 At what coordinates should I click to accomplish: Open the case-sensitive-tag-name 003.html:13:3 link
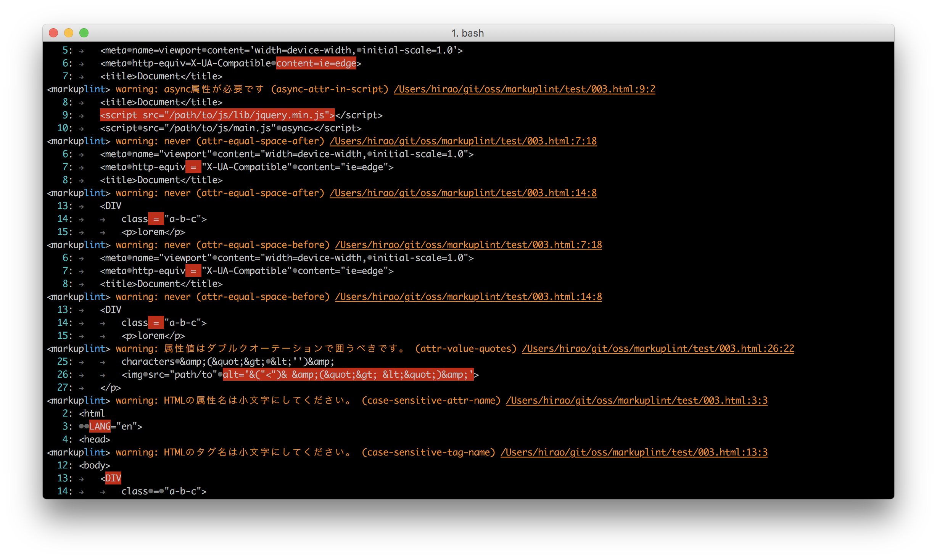(x=634, y=452)
